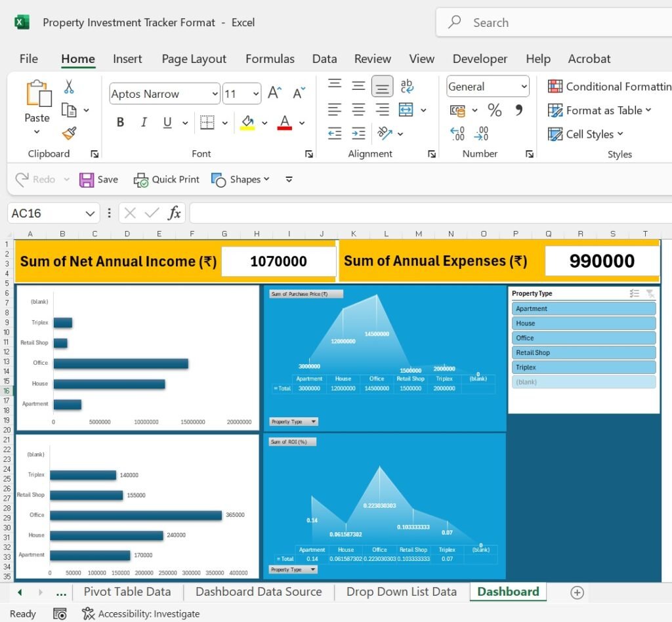Toggle Italic formatting
The width and height of the screenshot is (672, 622).
pos(144,123)
